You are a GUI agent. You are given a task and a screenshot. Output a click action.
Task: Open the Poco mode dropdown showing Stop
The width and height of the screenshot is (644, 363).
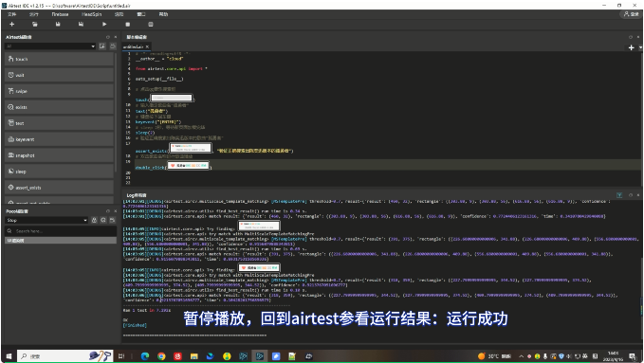(x=46, y=220)
